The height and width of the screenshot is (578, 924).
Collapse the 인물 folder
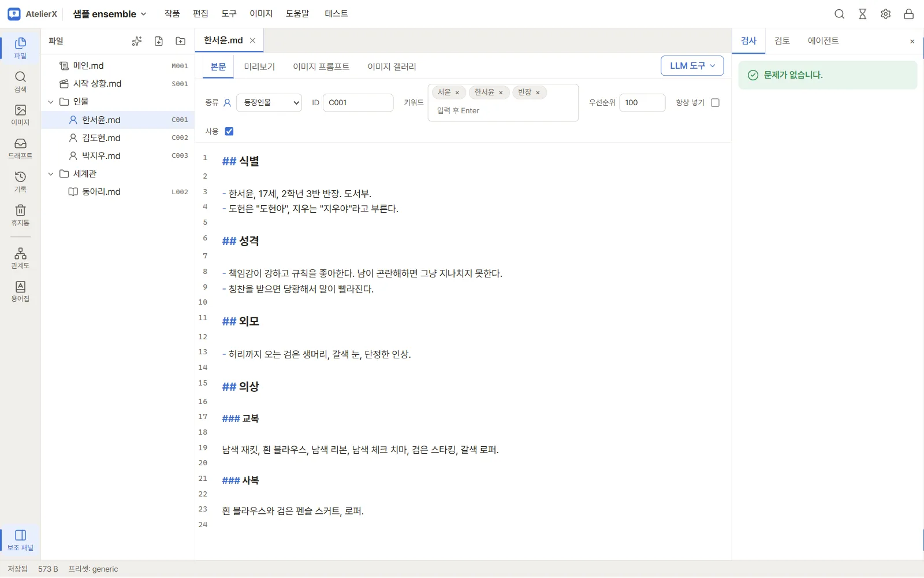51,102
